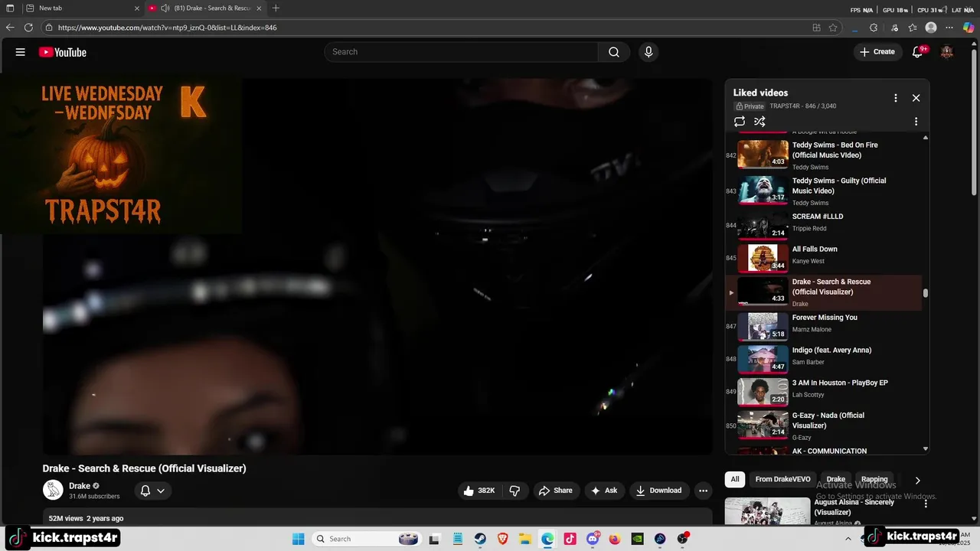Select the Drake - Search & Rescue tab
Screen dimensions: 980x551
click(204, 8)
